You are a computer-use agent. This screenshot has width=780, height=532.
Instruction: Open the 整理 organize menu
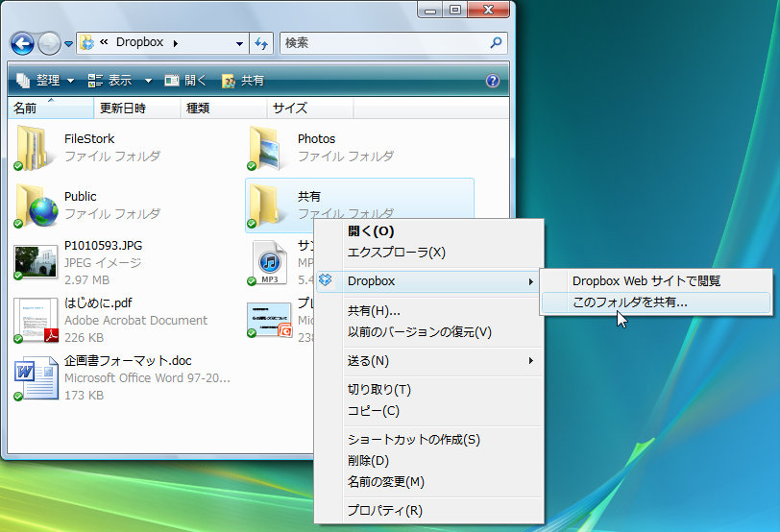tap(45, 81)
